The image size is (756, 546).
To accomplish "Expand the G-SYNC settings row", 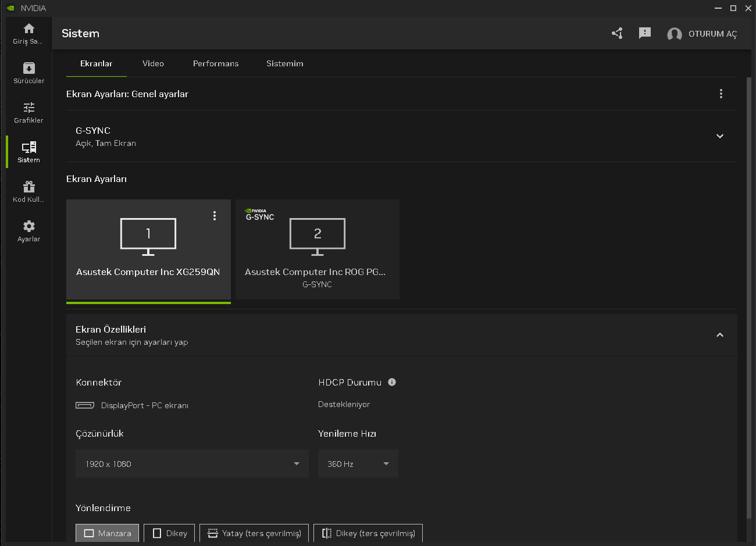I will pyautogui.click(x=719, y=136).
